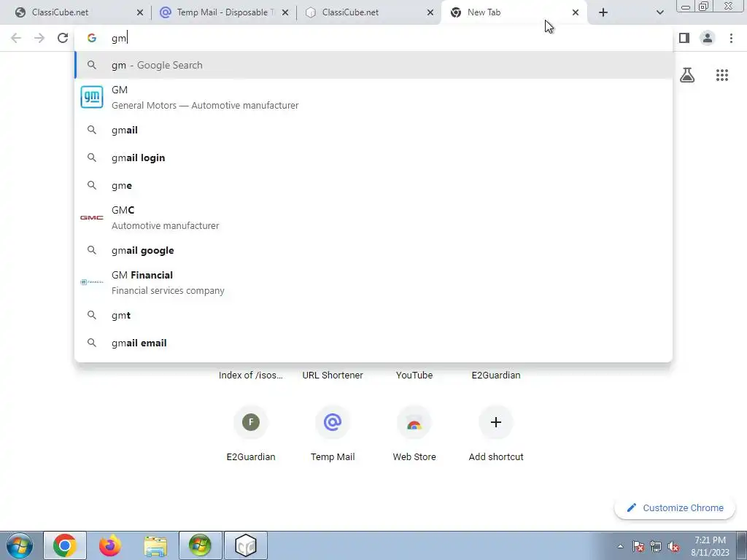Select the 'gm - Google Search' suggestion

[x=373, y=65]
